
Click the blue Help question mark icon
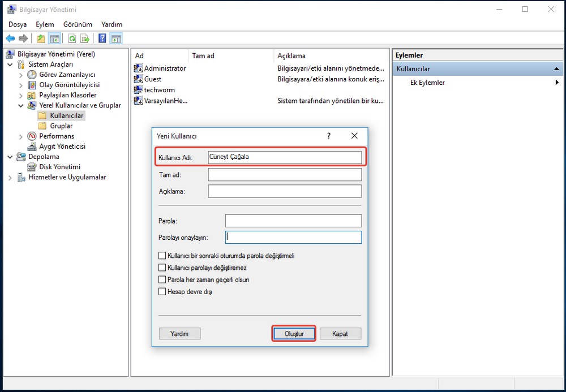pyautogui.click(x=102, y=38)
